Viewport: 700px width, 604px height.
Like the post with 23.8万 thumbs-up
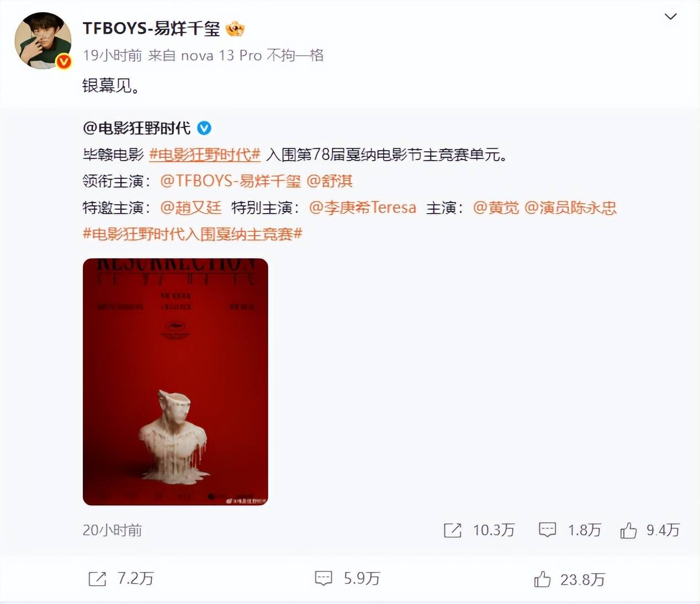click(x=542, y=579)
